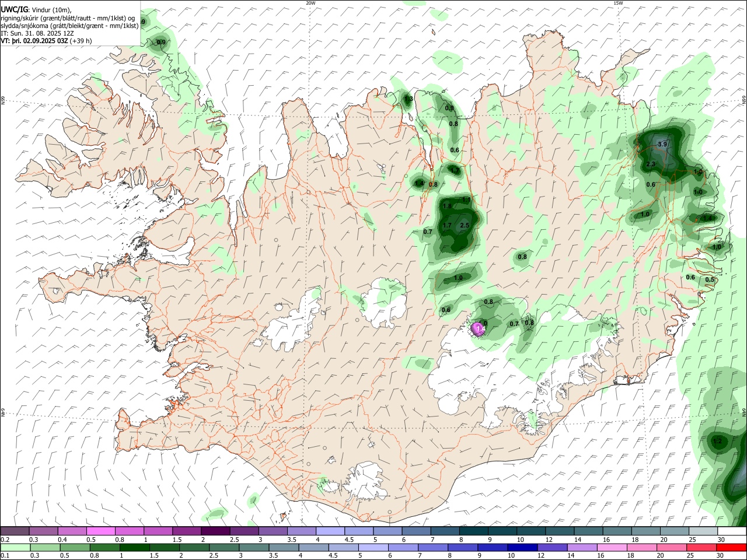Pick the darkest green bottom-row legend swatch labeled 1
This screenshot has height=560, width=747.
(x=134, y=547)
